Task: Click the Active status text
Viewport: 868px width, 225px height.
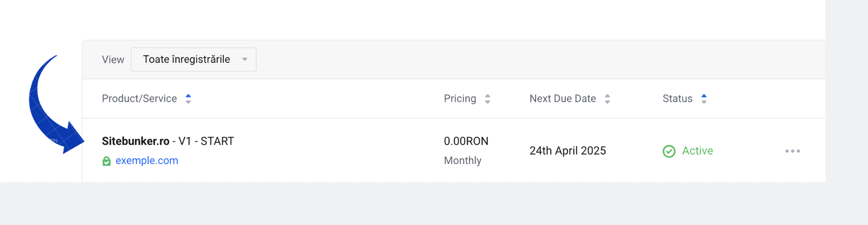Action: coord(697,151)
